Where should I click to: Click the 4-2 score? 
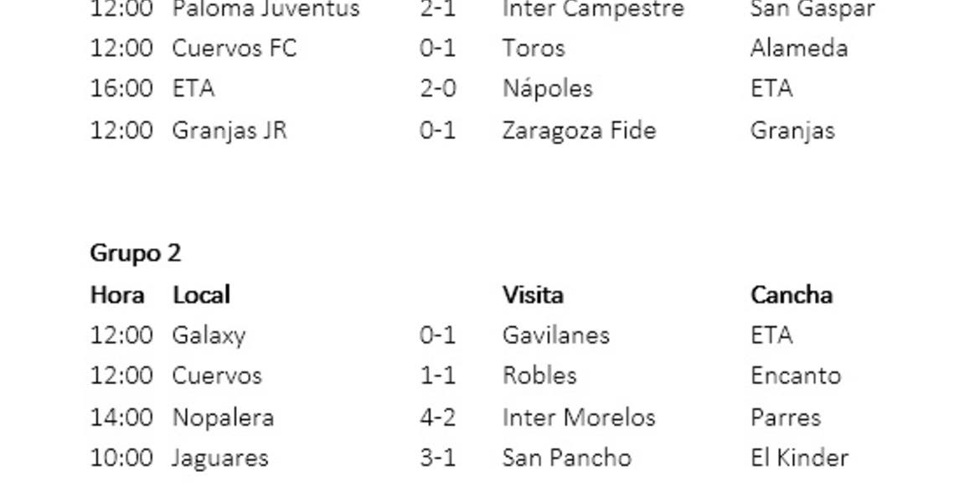(x=437, y=417)
